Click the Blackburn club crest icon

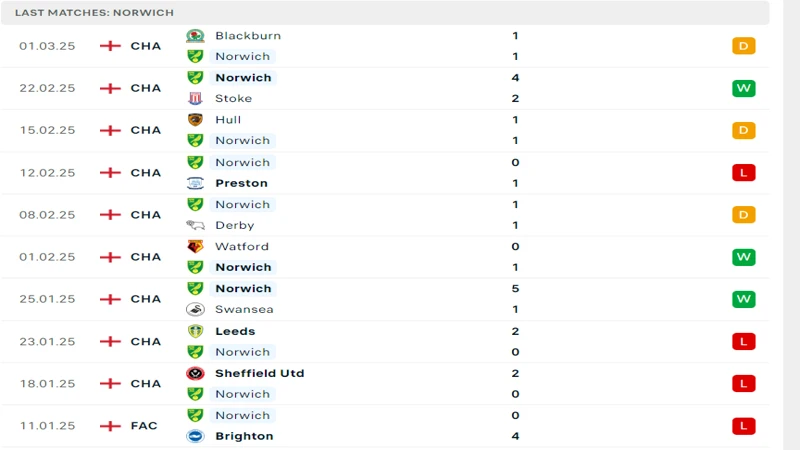tap(195, 36)
